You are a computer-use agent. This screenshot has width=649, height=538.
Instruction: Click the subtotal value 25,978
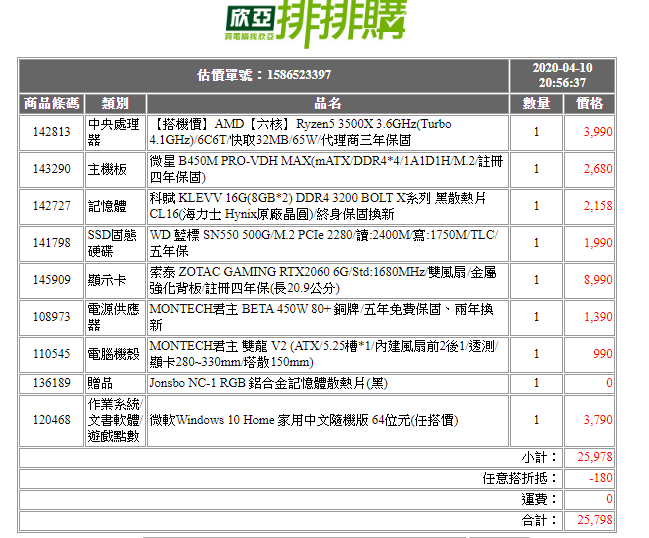(595, 457)
